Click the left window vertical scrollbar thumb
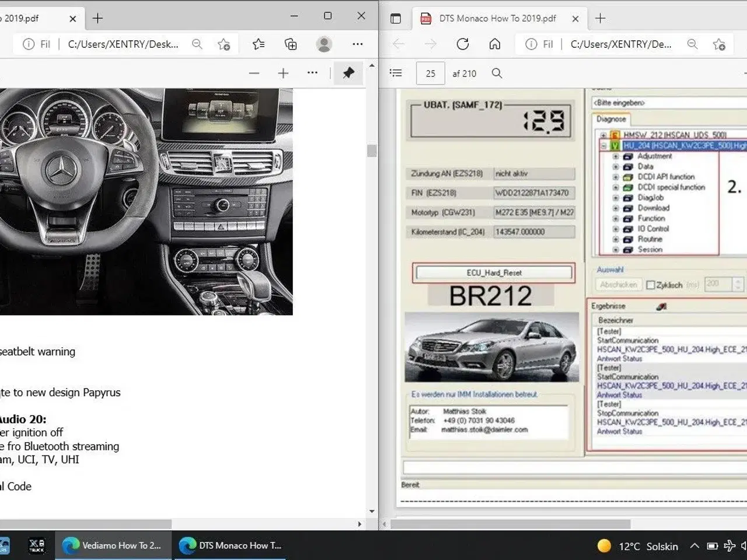 [x=372, y=150]
